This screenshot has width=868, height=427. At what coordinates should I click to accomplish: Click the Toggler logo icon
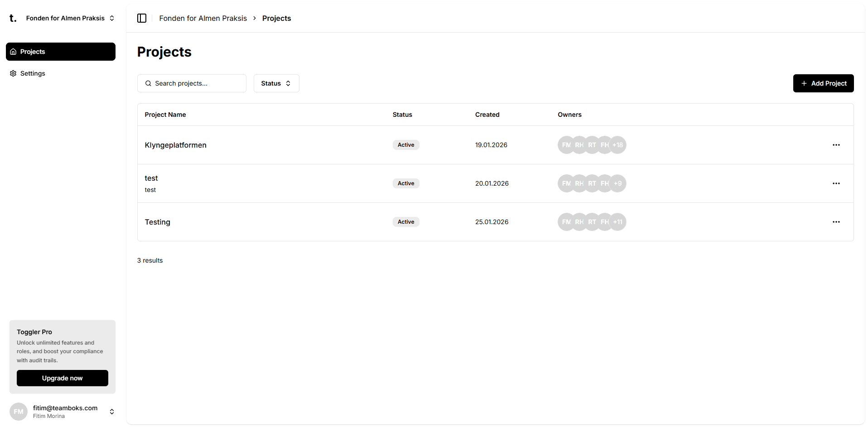[13, 18]
